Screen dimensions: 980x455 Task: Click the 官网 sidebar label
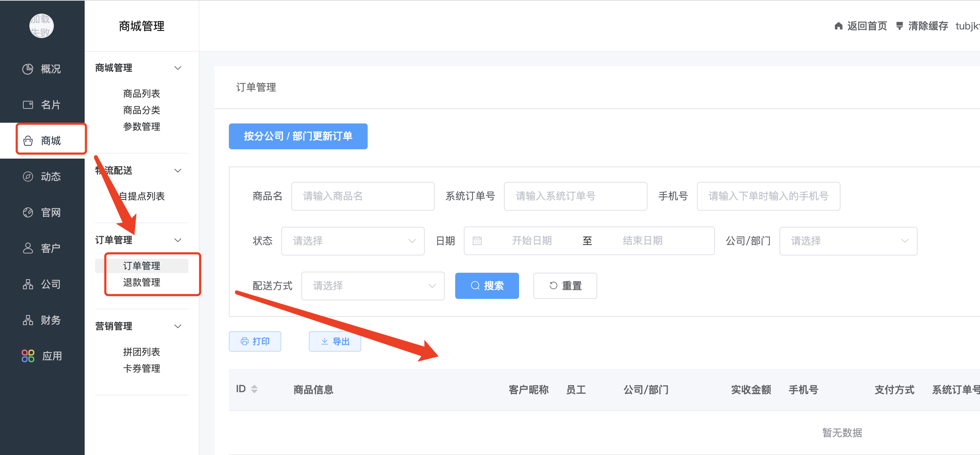51,212
